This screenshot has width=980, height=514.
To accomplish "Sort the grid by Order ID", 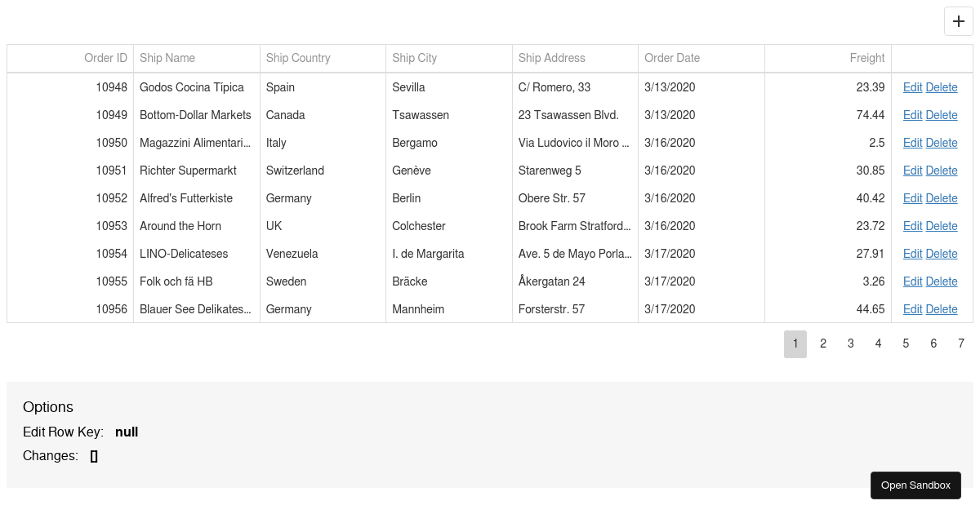I will [105, 58].
